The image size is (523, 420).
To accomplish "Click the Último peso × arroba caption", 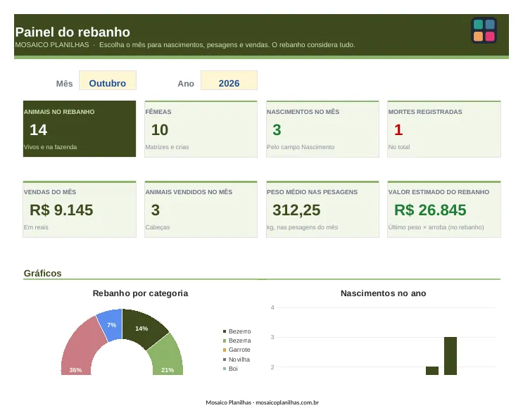I will coord(436,227).
